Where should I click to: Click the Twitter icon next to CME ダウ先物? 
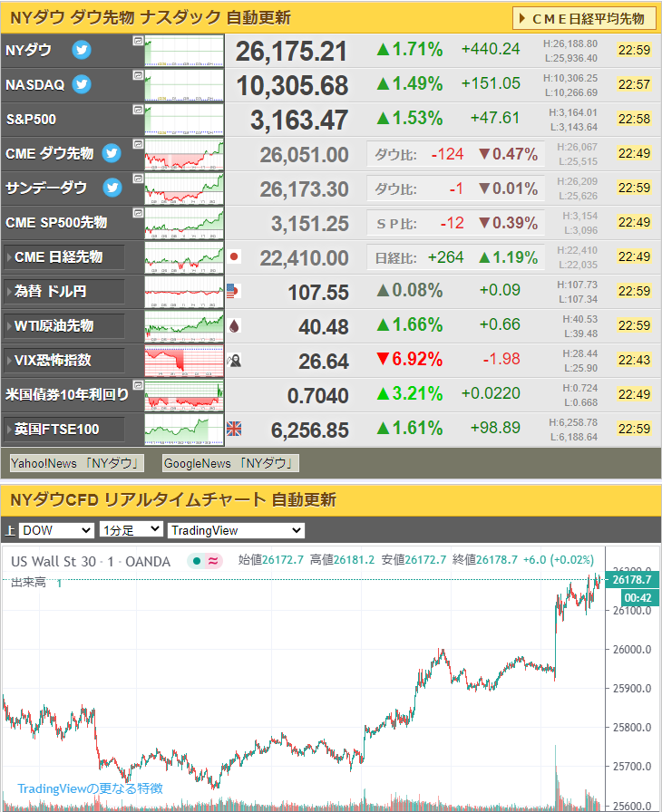coord(112,153)
